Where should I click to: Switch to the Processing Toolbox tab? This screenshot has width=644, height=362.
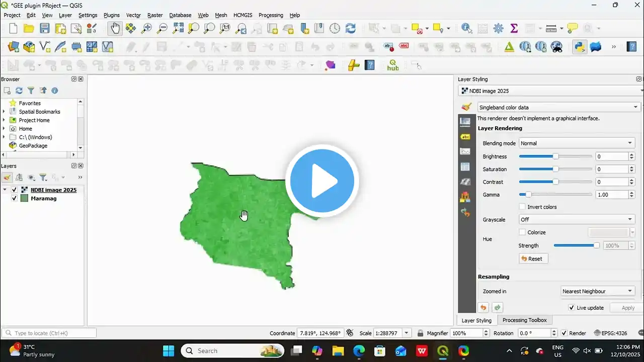[x=524, y=320]
